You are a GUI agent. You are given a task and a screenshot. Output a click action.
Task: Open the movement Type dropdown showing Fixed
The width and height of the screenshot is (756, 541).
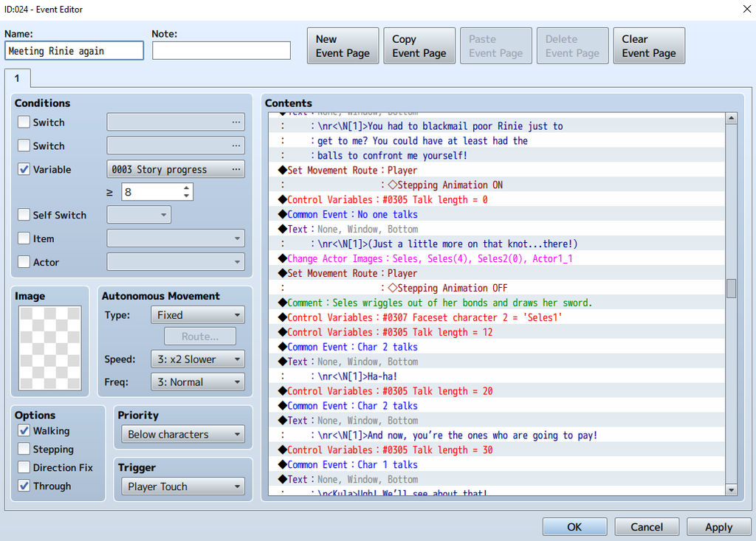tap(198, 315)
